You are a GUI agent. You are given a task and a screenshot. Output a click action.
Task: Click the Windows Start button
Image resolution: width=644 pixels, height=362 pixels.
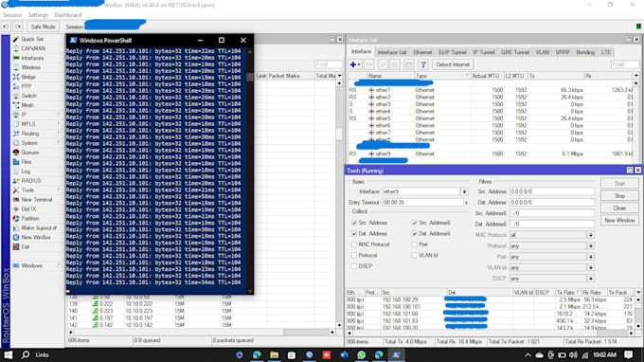tap(9, 355)
